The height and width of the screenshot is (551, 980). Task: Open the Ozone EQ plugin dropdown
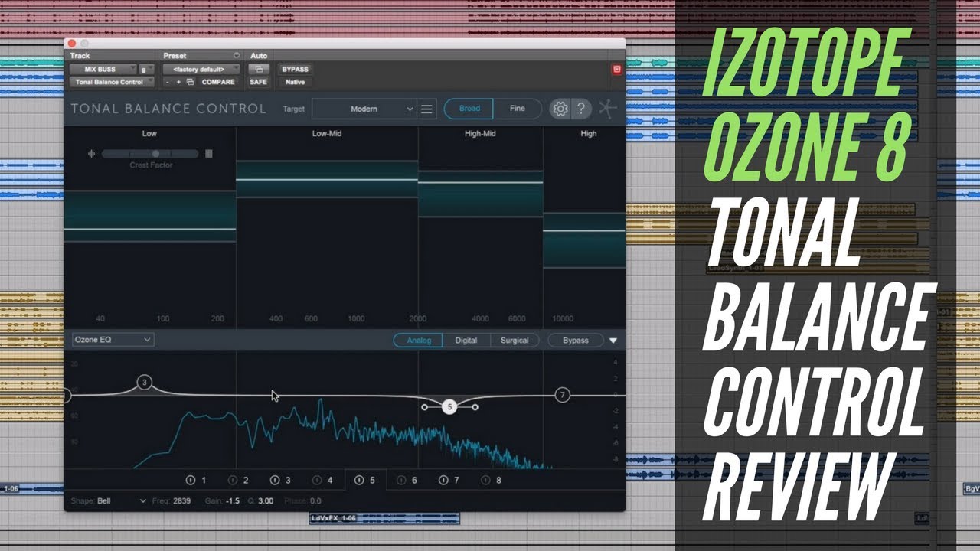point(113,339)
